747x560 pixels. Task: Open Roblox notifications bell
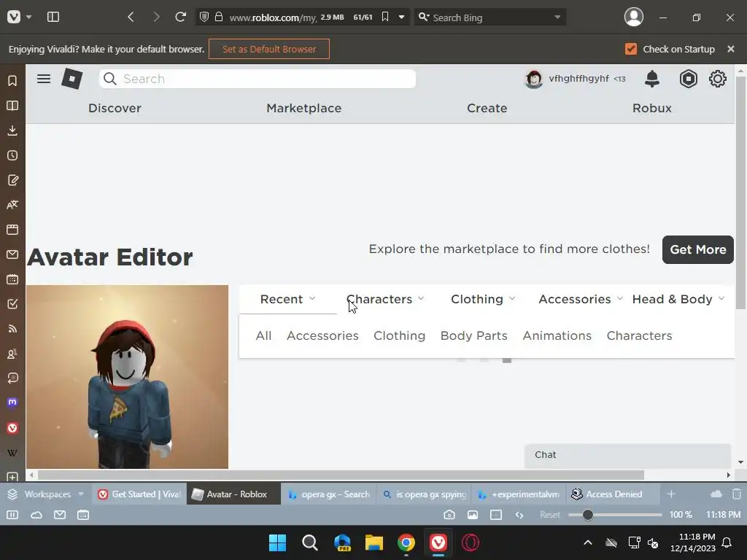click(651, 79)
